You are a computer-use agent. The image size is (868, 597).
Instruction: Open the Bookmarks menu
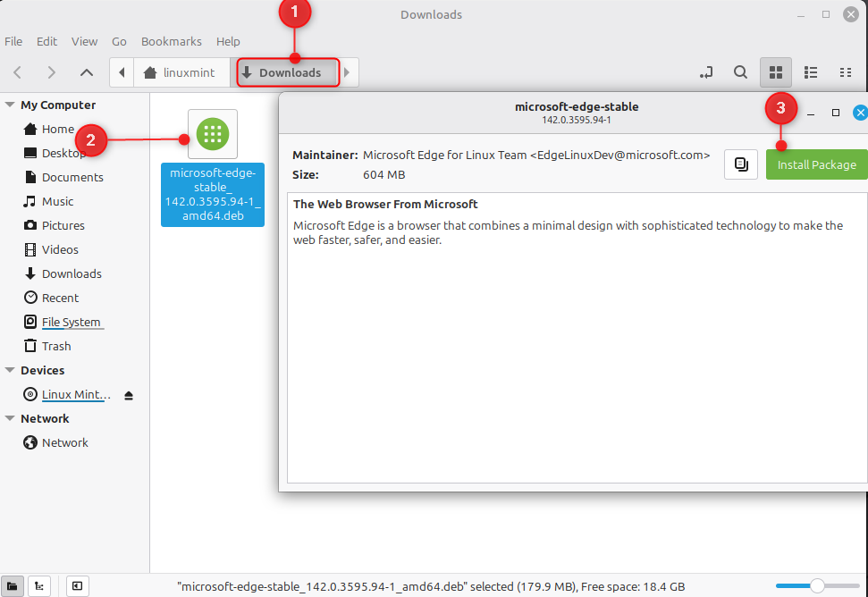click(171, 41)
